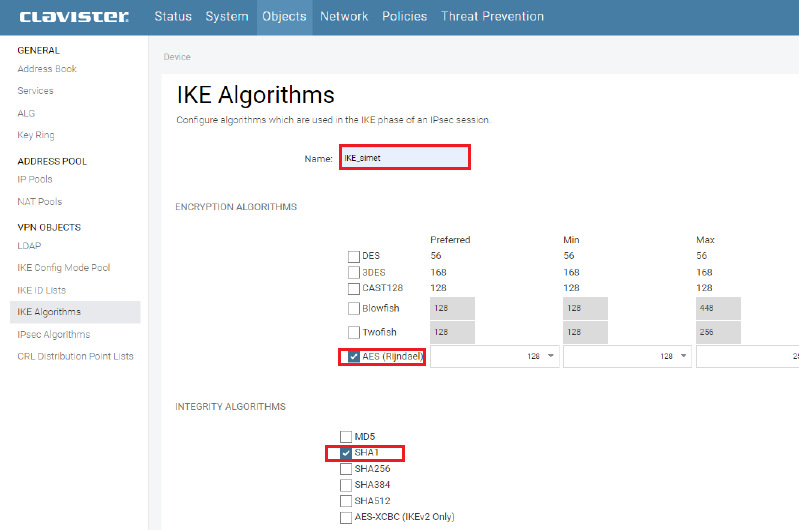
Task: Expand the AES Min key size dropdown
Action: [x=626, y=357]
